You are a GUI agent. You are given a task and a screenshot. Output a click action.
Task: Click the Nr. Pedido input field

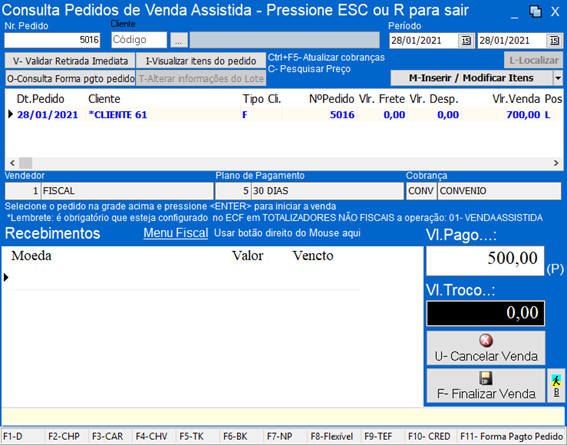[52, 40]
